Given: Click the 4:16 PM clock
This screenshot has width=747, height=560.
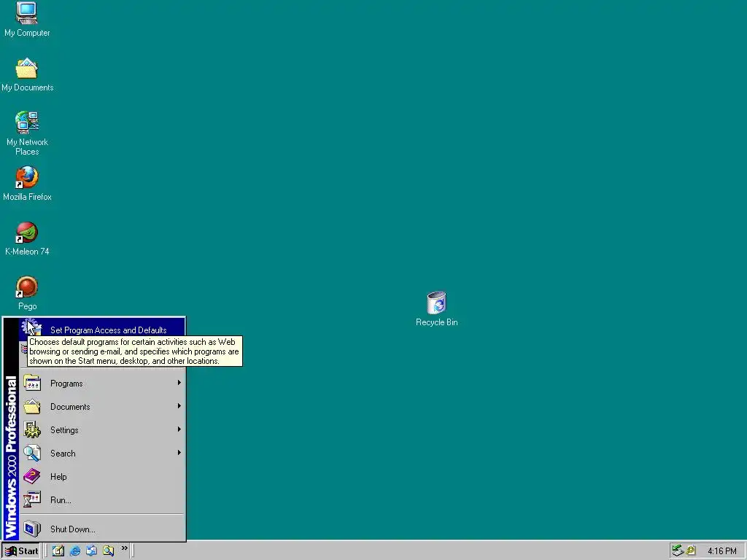Looking at the screenshot, I should coord(721,551).
